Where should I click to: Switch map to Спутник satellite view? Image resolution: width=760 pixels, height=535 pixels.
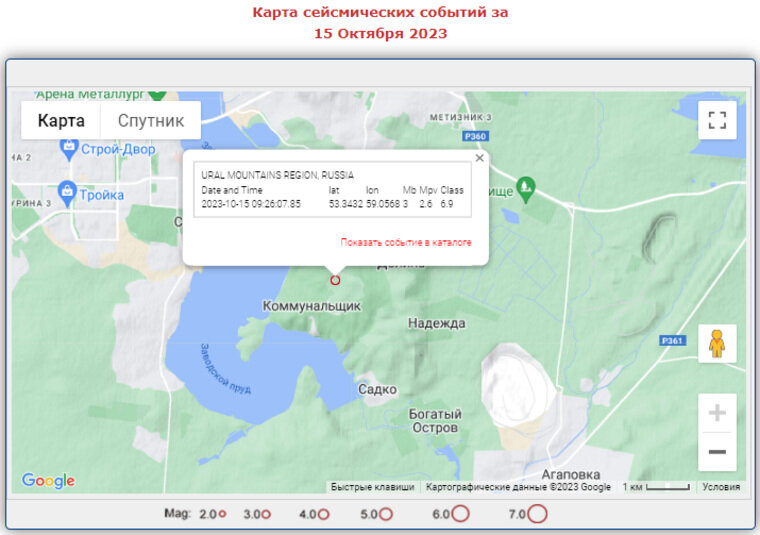tap(151, 121)
